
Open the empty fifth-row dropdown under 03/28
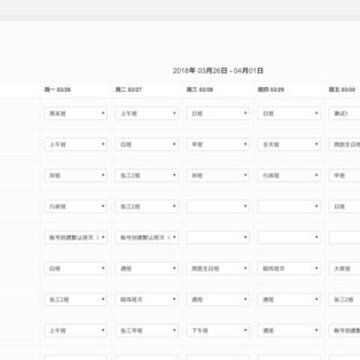click(x=218, y=237)
